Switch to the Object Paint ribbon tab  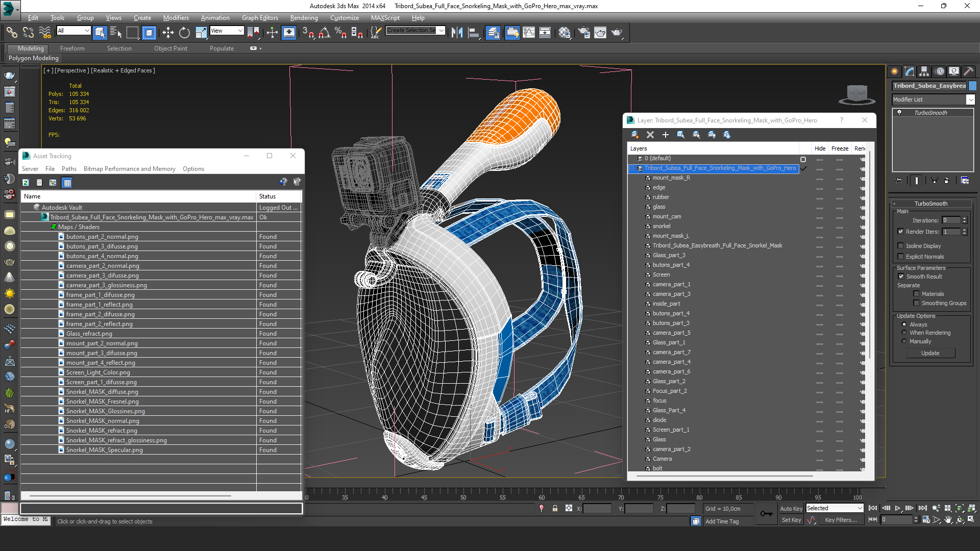170,48
